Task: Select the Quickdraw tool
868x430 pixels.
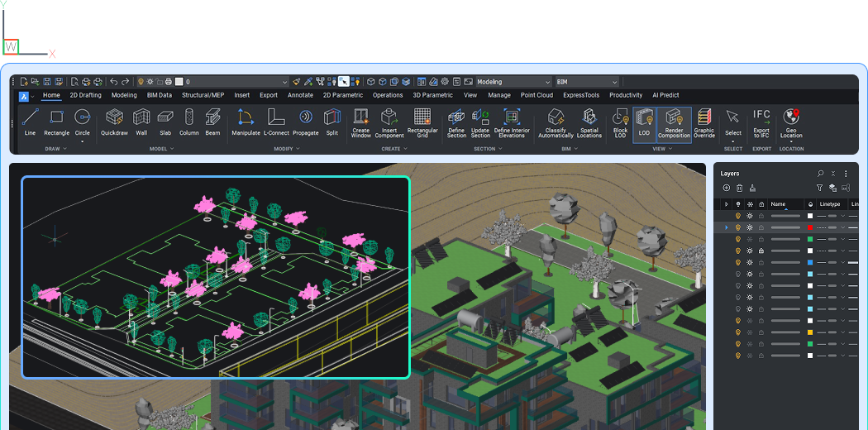Action: 114,122
